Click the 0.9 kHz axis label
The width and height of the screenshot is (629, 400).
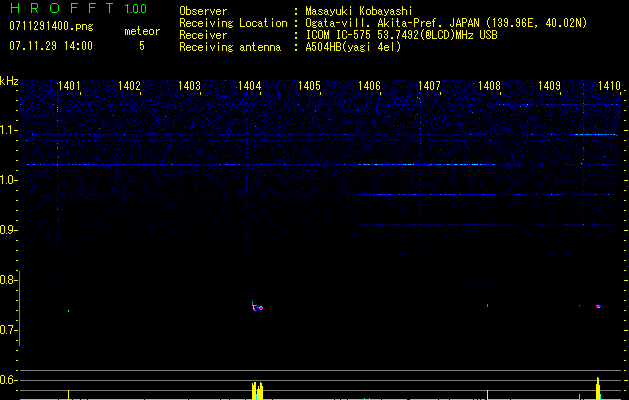click(8, 230)
